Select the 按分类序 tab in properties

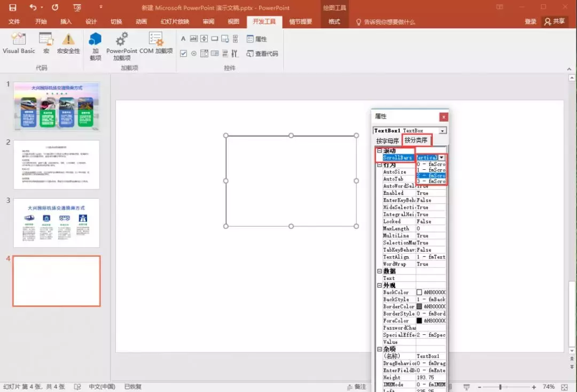(416, 140)
